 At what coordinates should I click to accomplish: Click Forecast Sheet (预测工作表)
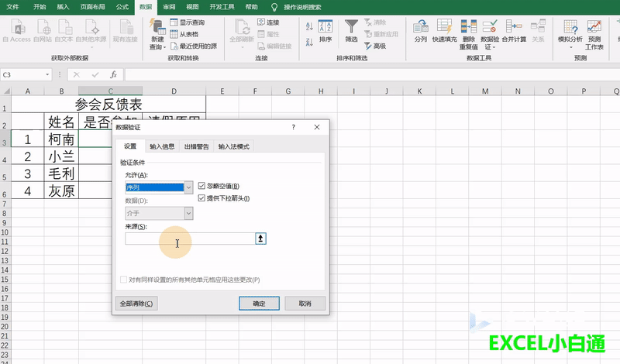tap(594, 34)
